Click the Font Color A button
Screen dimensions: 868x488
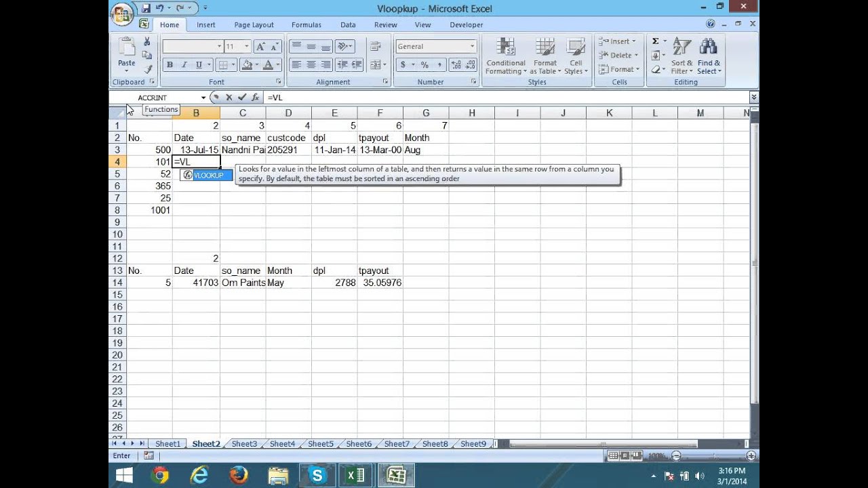269,65
